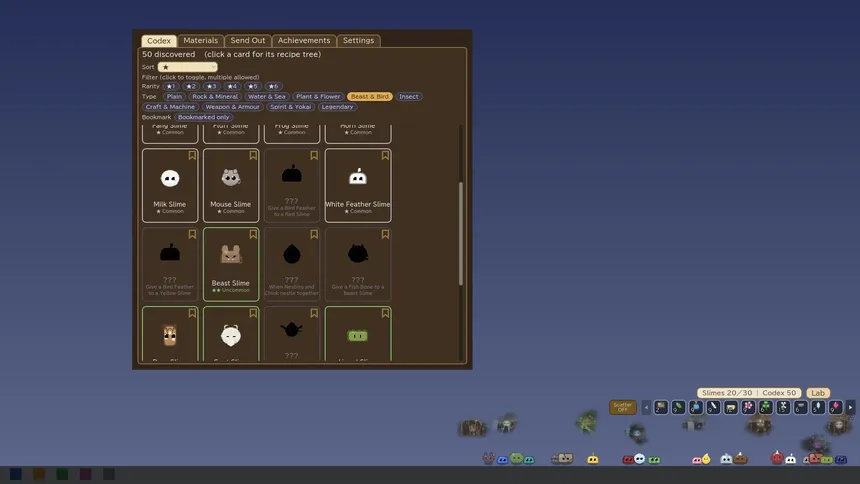Image resolution: width=860 pixels, height=484 pixels.
Task: Click the brown slime with white tip
Action: pyautogui.click(x=740, y=458)
